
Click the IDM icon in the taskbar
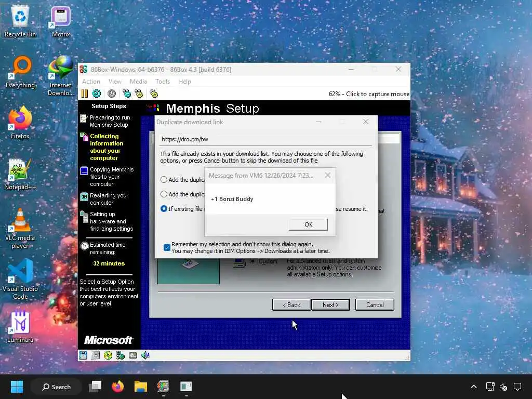(x=186, y=387)
